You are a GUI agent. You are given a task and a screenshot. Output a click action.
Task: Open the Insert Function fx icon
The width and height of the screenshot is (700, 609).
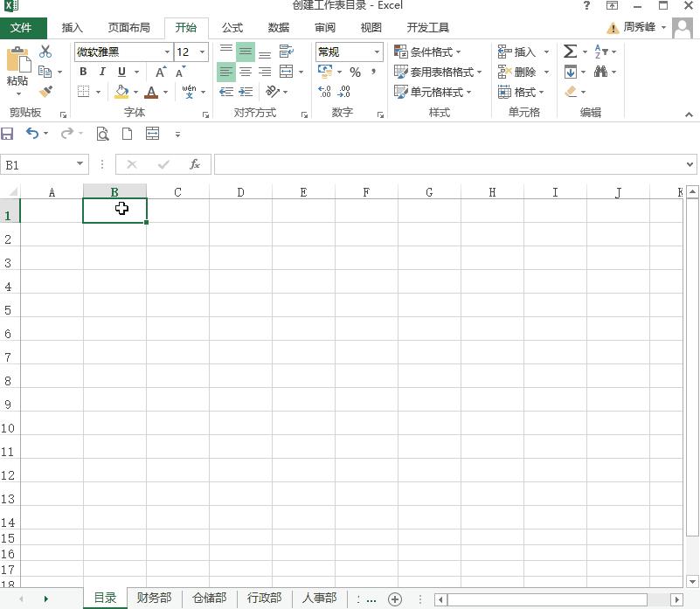click(194, 164)
